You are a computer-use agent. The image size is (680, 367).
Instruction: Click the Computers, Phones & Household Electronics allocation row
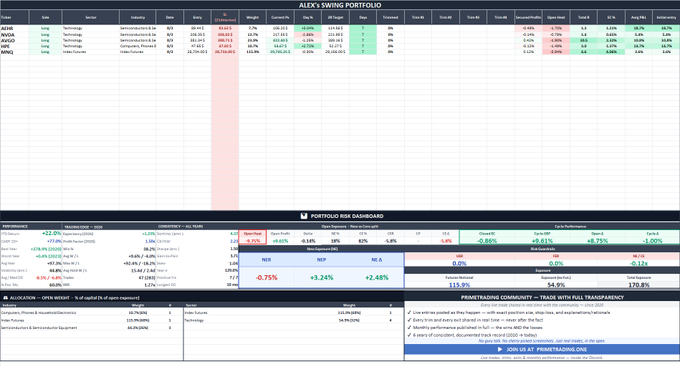click(x=91, y=312)
